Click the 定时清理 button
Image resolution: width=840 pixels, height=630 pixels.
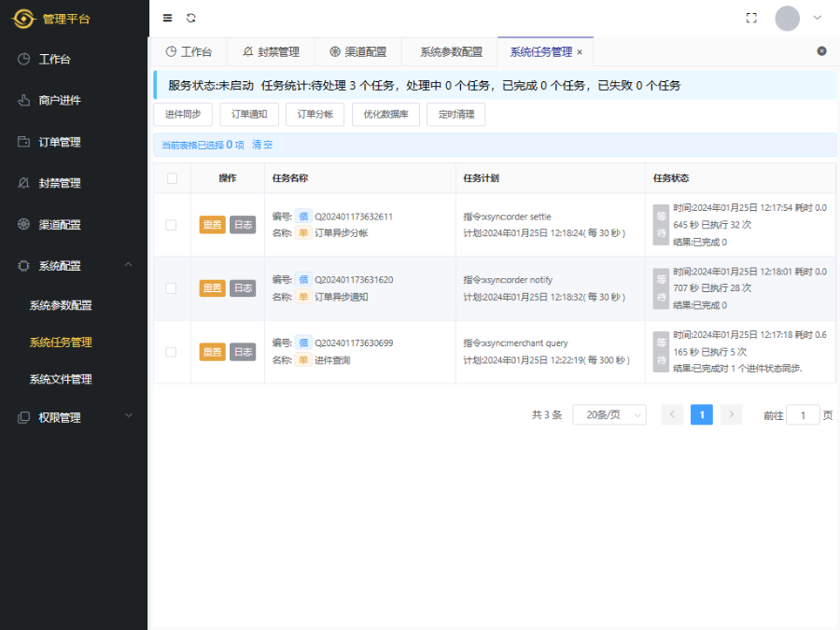(455, 115)
